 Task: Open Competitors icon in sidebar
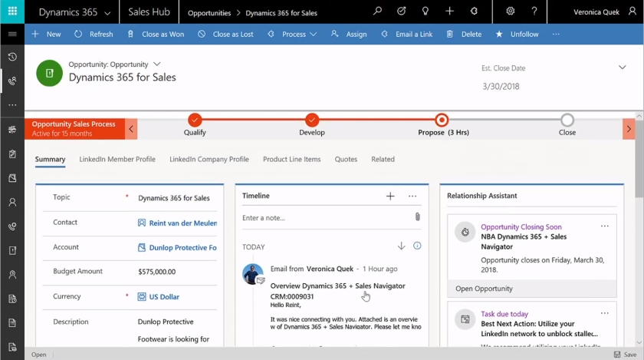click(x=12, y=275)
